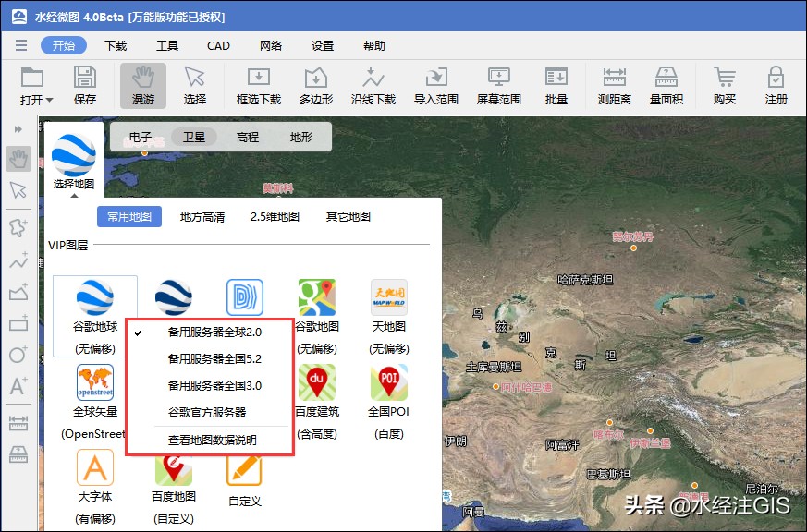Screen dimensions: 807x532
Task: Choose 全国POI (百度) map source
Action: point(389,402)
